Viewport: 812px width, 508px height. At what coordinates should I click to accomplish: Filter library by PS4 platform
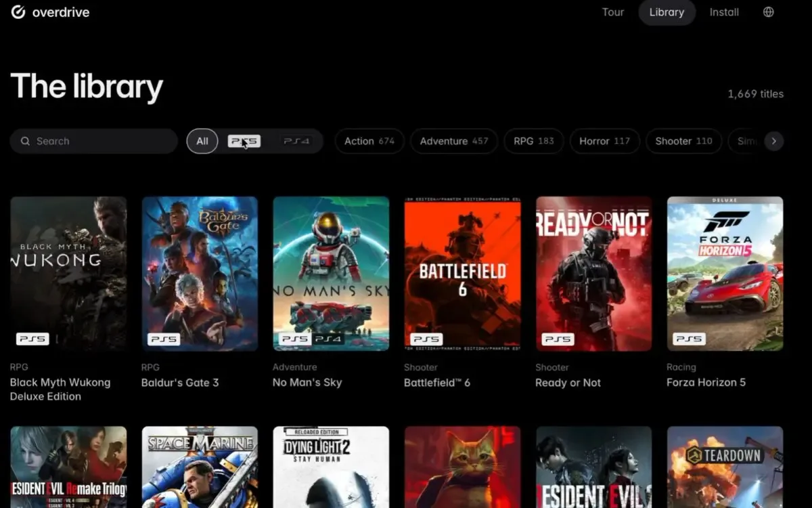(x=296, y=141)
